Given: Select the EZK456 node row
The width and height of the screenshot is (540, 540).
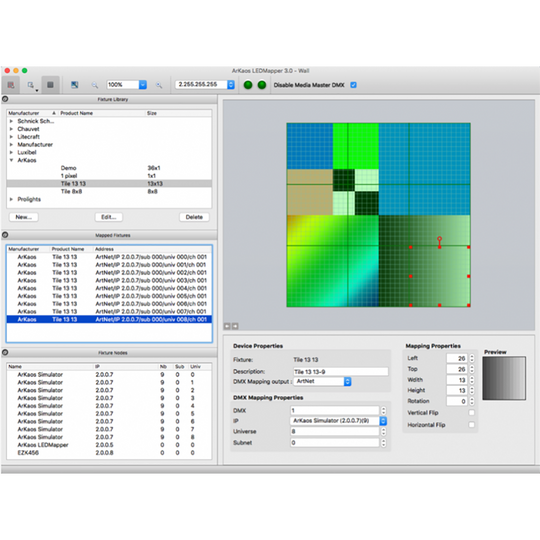Looking at the screenshot, I should [x=109, y=453].
